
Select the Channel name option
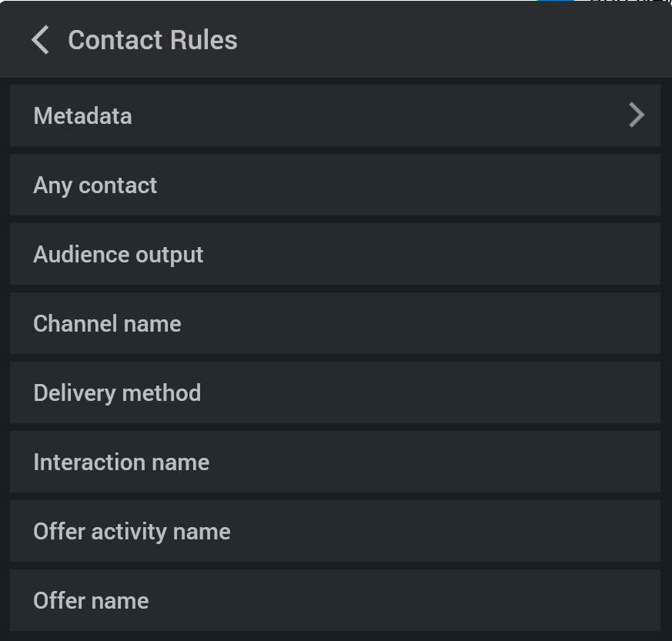pyautogui.click(x=335, y=323)
